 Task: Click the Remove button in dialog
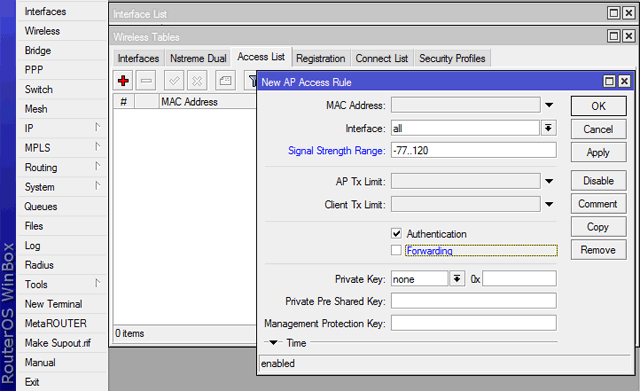[598, 250]
